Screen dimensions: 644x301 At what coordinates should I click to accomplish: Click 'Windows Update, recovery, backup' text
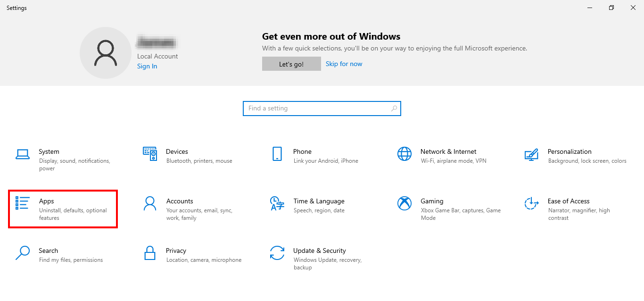pyautogui.click(x=328, y=264)
